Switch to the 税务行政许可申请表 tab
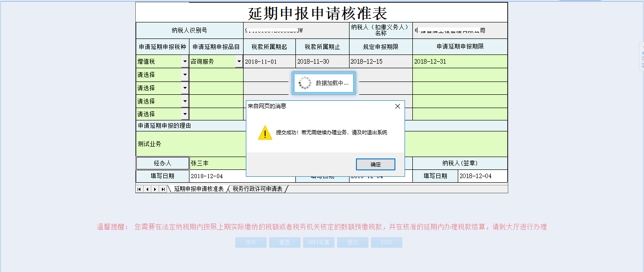The width and height of the screenshot is (644, 272). pos(259,189)
